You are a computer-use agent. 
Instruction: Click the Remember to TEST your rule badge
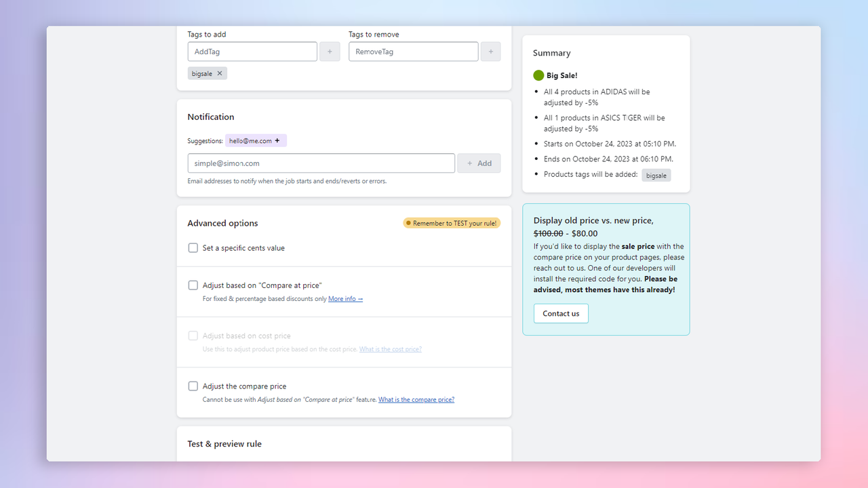pyautogui.click(x=451, y=222)
